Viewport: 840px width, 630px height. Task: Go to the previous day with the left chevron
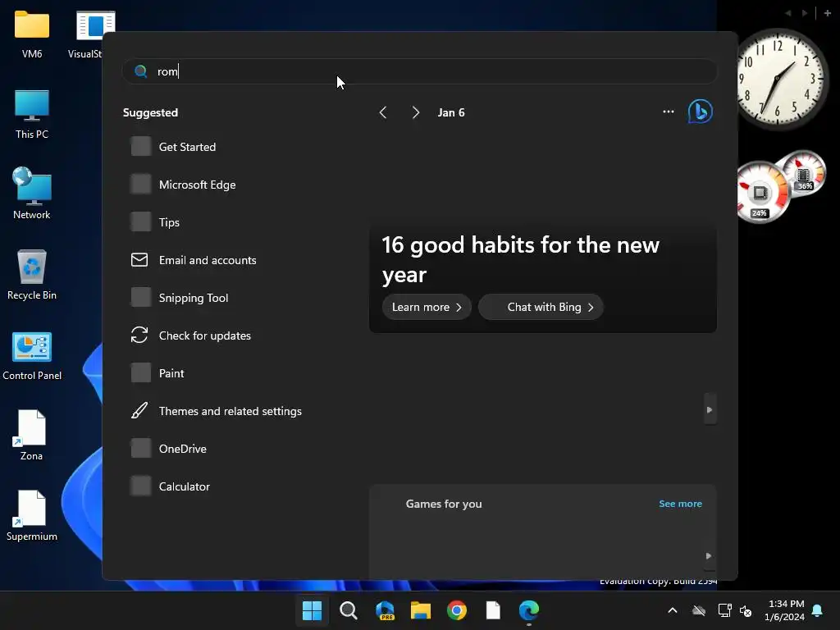tap(383, 112)
